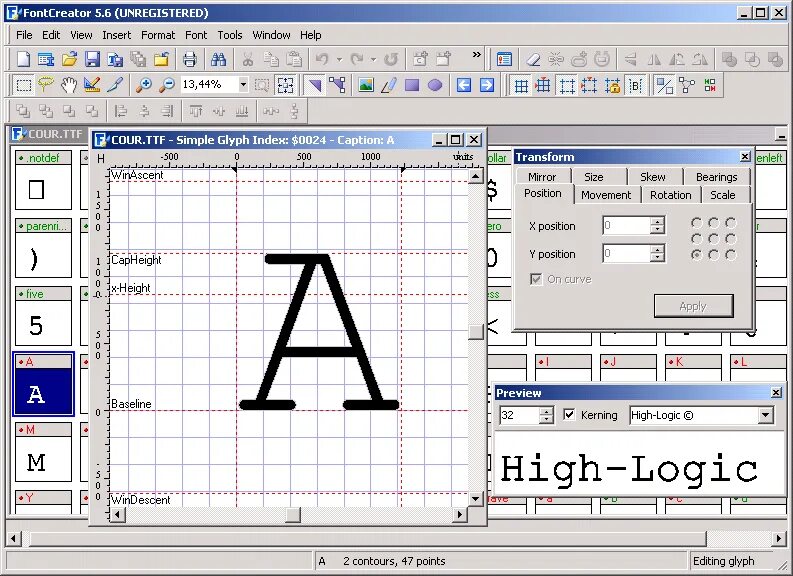
Task: Toggle the show grid icon
Action: pos(521,85)
